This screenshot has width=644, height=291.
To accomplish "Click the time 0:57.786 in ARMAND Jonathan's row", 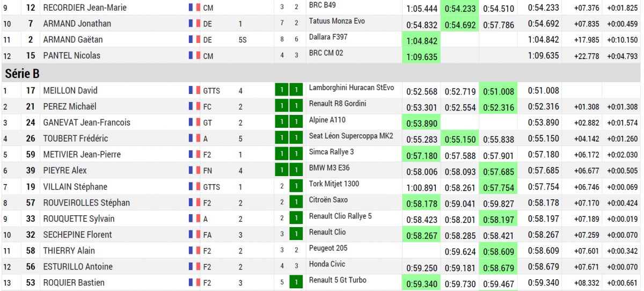I will point(499,24).
